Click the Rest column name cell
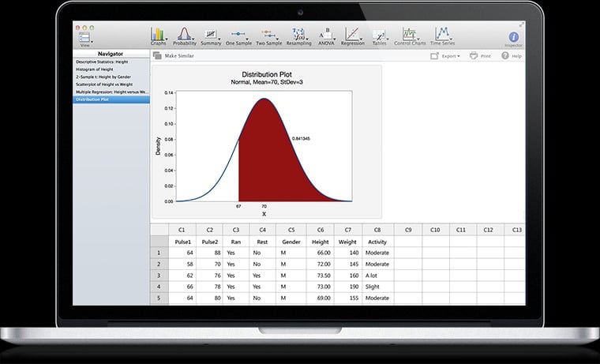Image resolution: width=600 pixels, height=364 pixels. (262, 242)
